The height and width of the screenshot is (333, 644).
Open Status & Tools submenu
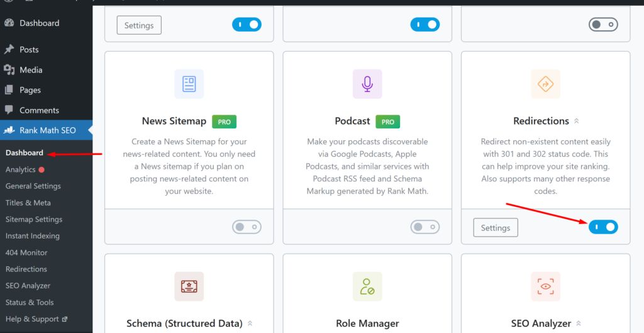pyautogui.click(x=30, y=302)
